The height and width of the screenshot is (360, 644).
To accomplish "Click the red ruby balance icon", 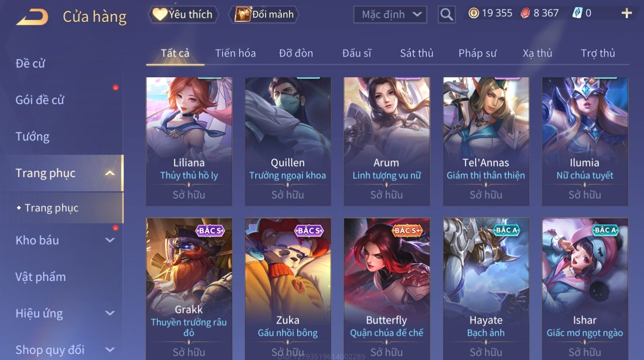I will 525,13.
